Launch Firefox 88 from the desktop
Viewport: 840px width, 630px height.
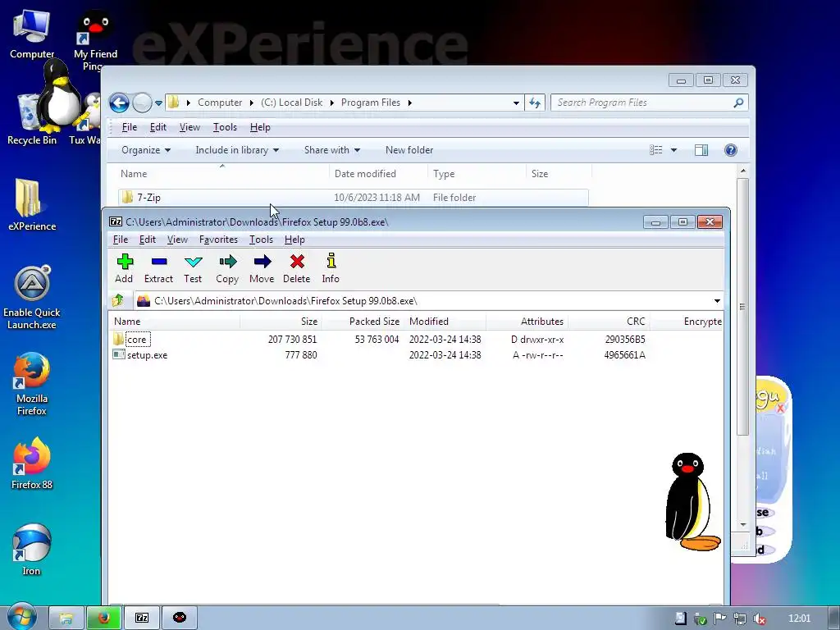32,463
